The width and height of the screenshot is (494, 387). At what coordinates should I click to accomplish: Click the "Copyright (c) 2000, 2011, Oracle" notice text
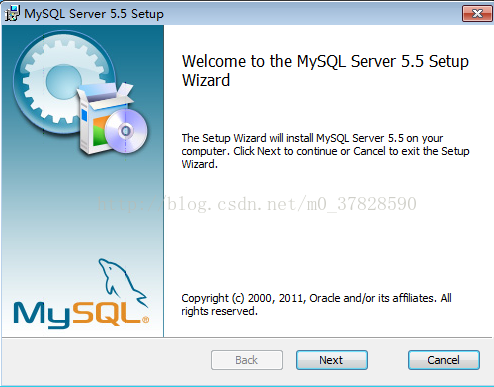(x=316, y=304)
